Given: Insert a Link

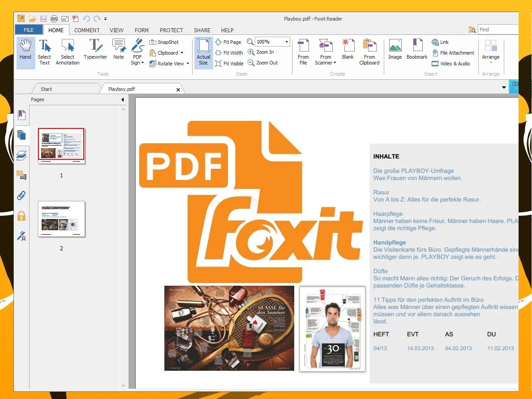Looking at the screenshot, I should click(440, 42).
